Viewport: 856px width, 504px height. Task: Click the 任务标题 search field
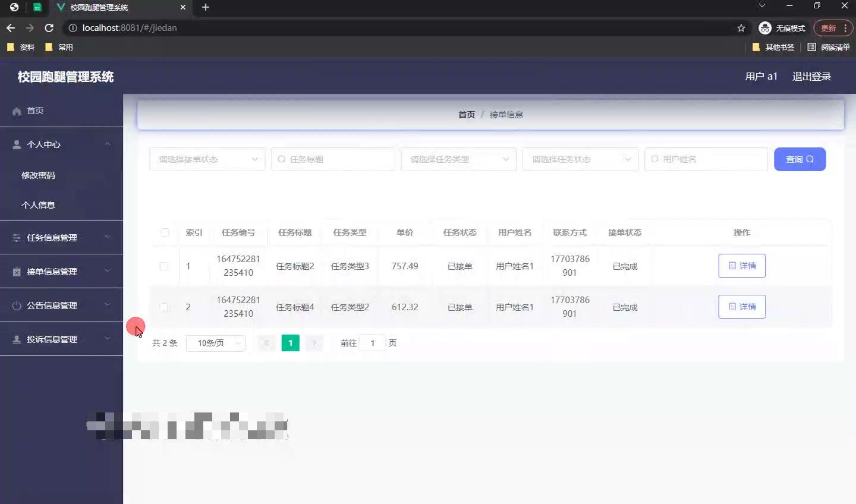pyautogui.click(x=333, y=159)
